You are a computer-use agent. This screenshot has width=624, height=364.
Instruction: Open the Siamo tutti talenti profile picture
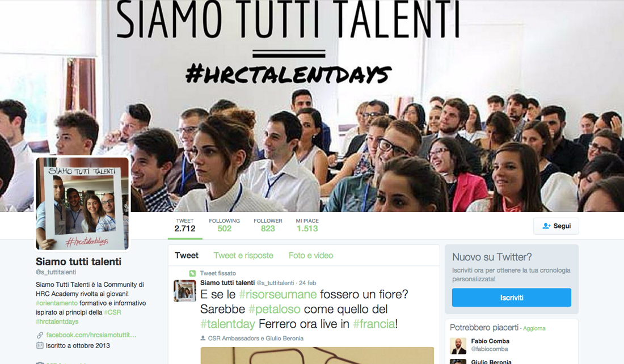82,204
